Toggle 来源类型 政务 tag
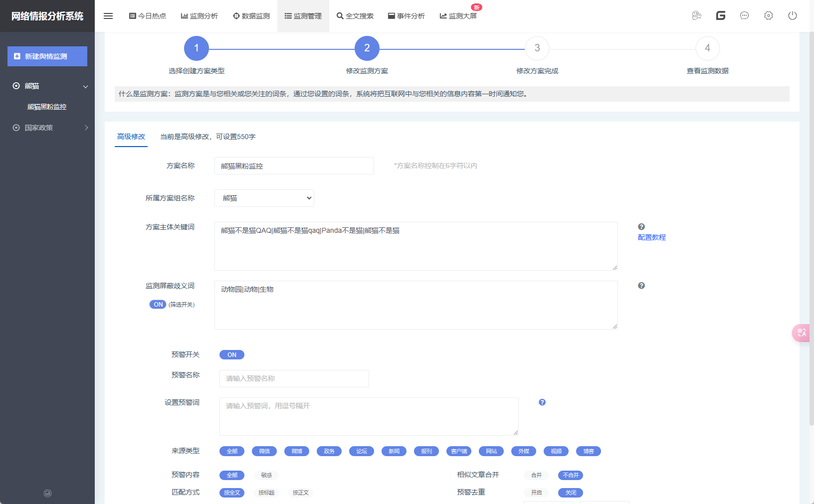Image resolution: width=814 pixels, height=504 pixels. (x=329, y=451)
